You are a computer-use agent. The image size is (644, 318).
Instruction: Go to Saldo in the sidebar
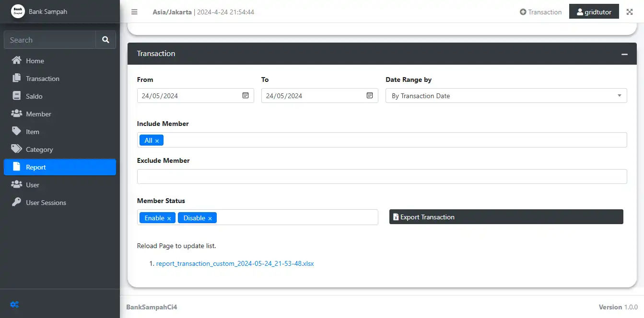34,96
